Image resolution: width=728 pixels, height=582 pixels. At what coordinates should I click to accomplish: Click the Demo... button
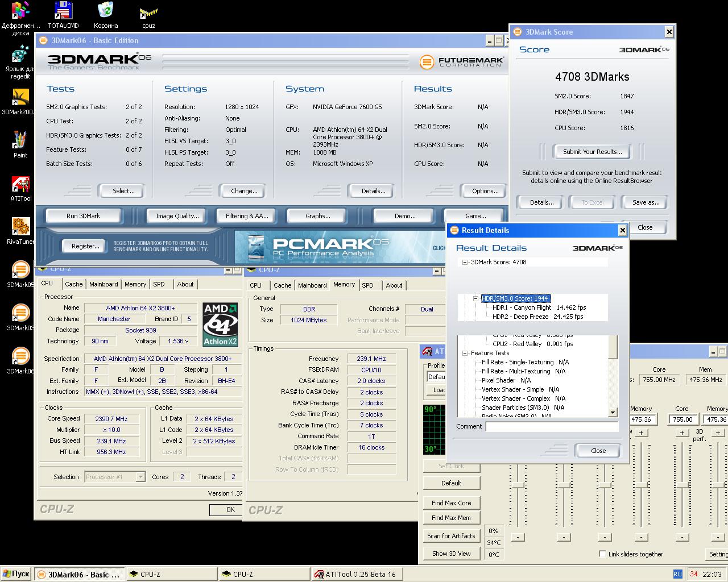[405, 216]
